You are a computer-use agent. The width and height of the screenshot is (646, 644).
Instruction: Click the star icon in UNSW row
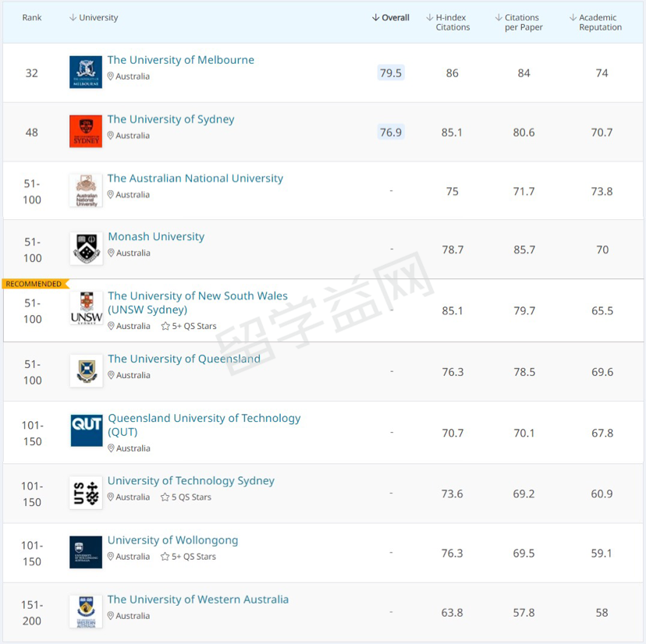165,326
